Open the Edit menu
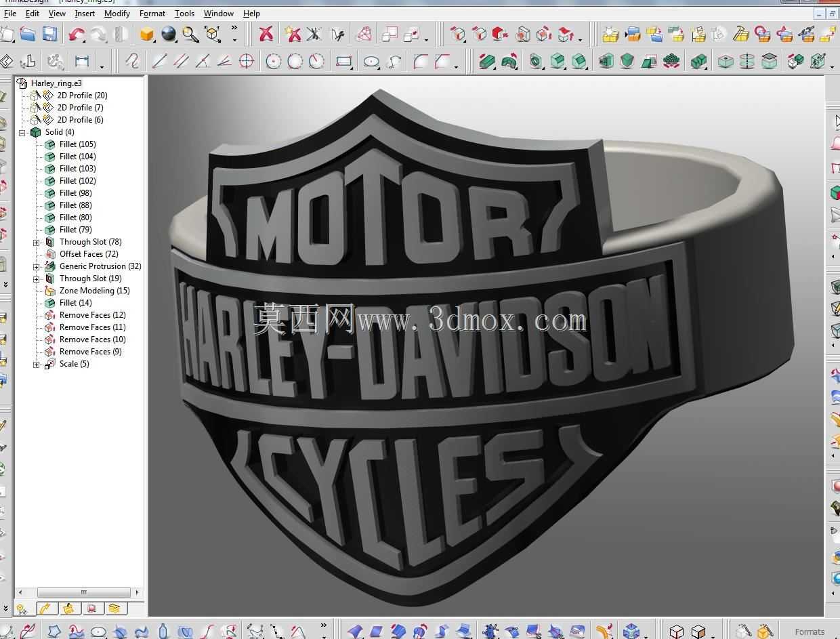Screen dimensions: 840x639 (x=32, y=13)
